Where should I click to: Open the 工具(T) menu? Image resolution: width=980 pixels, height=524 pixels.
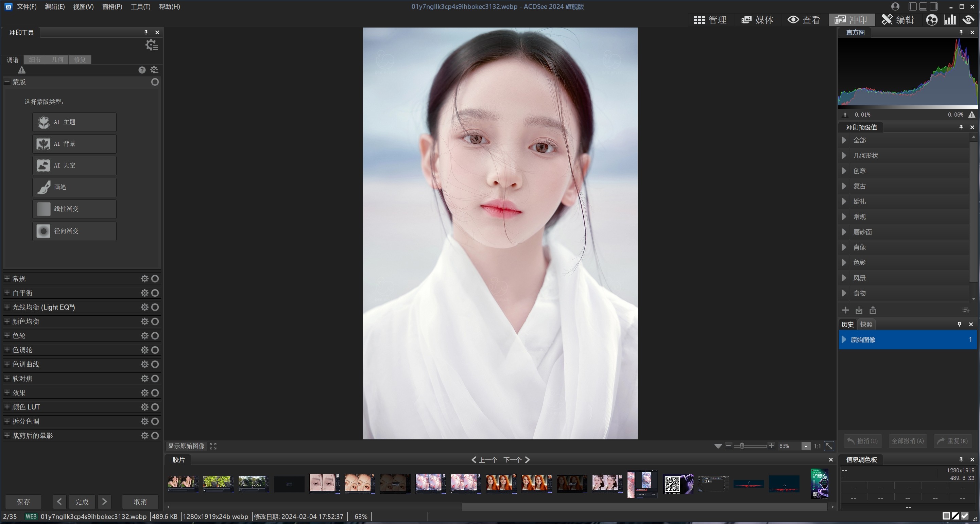140,6
